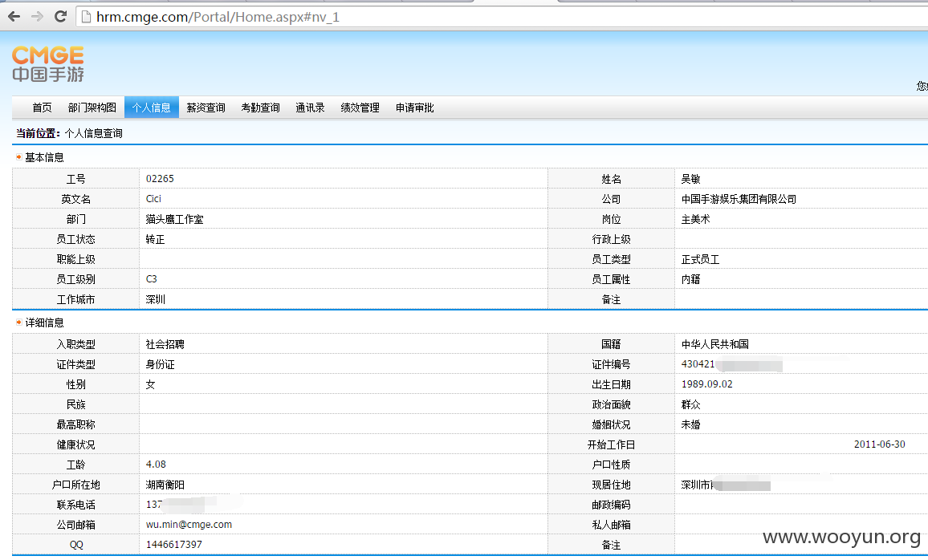The height and width of the screenshot is (560, 928).
Task: Click work city value 深圳
Action: point(155,300)
